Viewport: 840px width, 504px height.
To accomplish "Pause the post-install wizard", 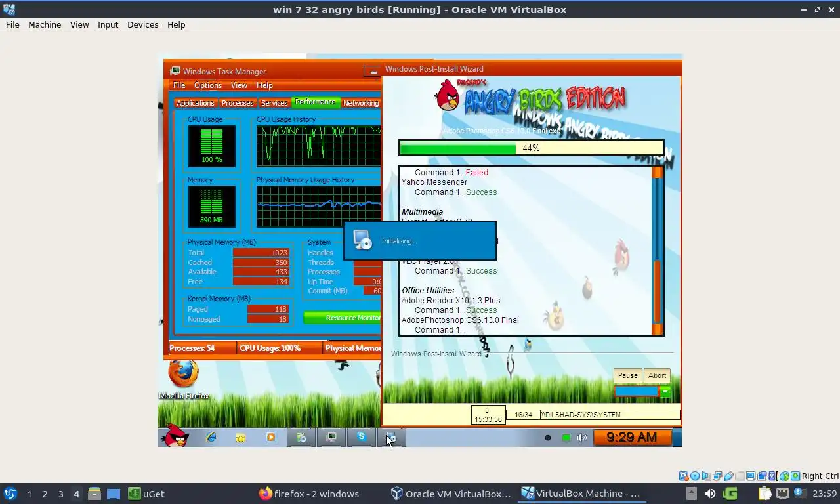I will click(x=627, y=375).
